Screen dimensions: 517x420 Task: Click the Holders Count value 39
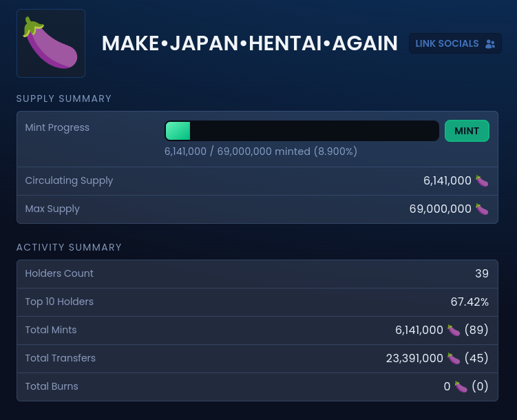(x=482, y=273)
